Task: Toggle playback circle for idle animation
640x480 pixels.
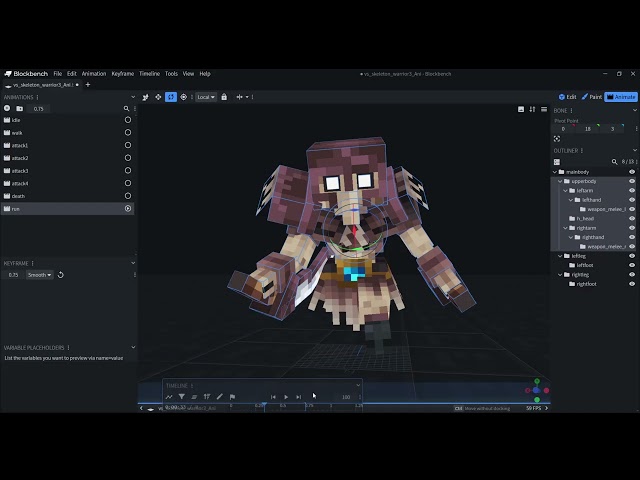Action: [128, 120]
